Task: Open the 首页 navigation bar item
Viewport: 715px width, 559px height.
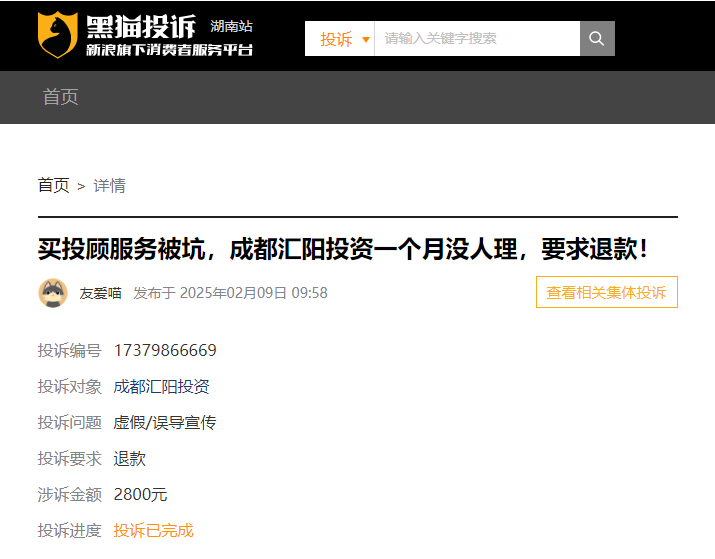Action: coord(60,97)
